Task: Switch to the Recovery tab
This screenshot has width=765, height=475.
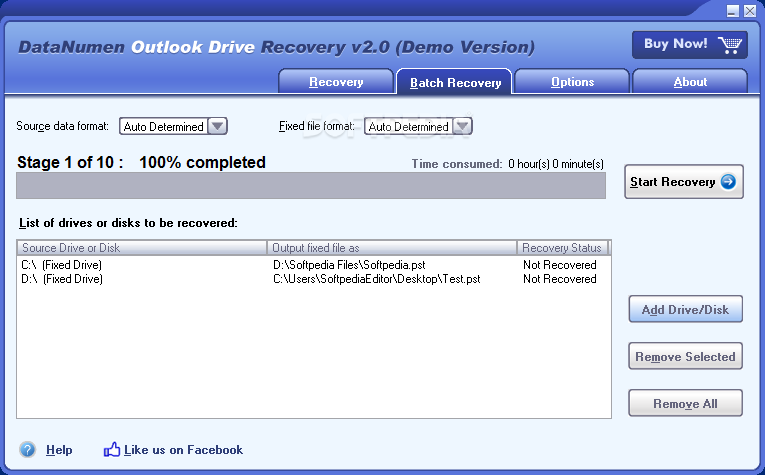Action: [336, 81]
